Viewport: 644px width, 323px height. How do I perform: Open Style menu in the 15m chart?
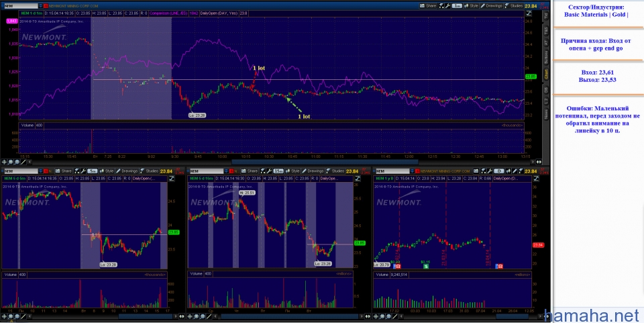tap(292, 171)
